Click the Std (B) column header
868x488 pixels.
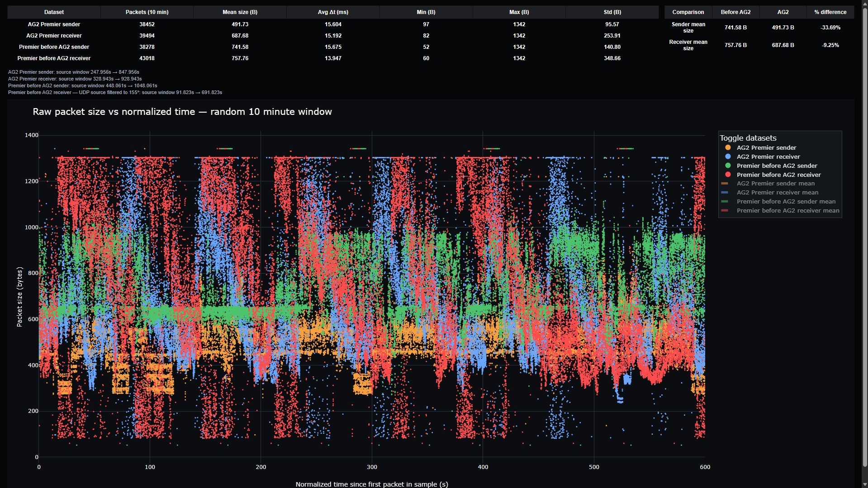pos(612,12)
